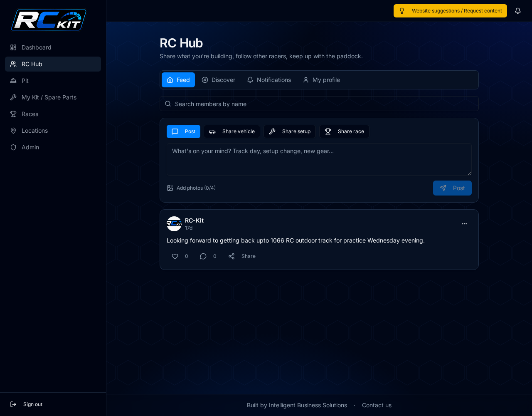
Task: Switch to the Feed tab
Action: (178, 80)
